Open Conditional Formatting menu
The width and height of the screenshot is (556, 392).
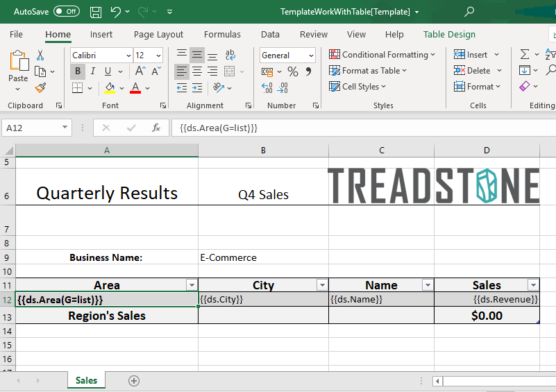point(382,55)
